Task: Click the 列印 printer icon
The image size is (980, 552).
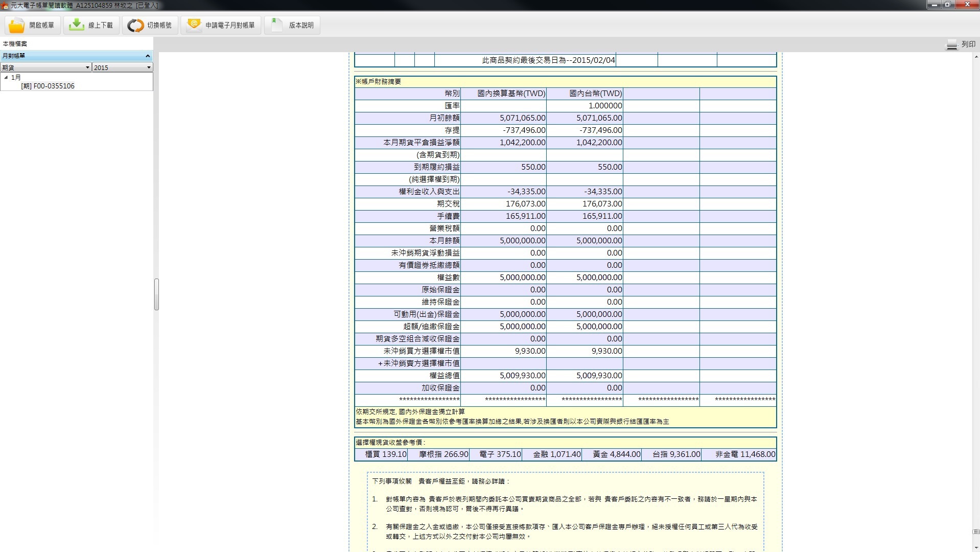Action: pyautogui.click(x=951, y=44)
